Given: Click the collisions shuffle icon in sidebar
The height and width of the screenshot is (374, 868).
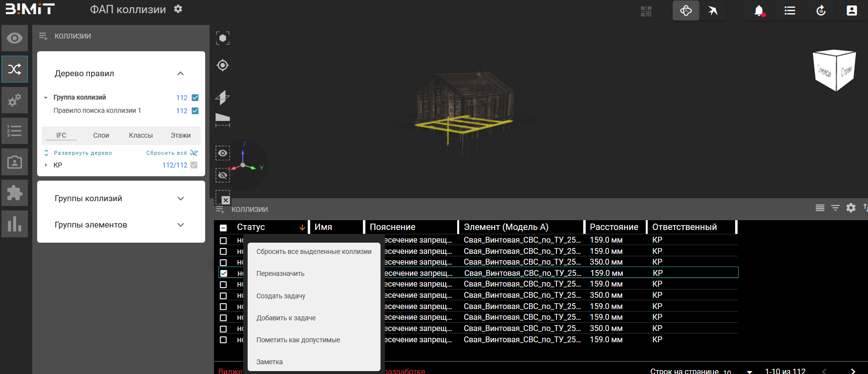Looking at the screenshot, I should click(x=15, y=69).
